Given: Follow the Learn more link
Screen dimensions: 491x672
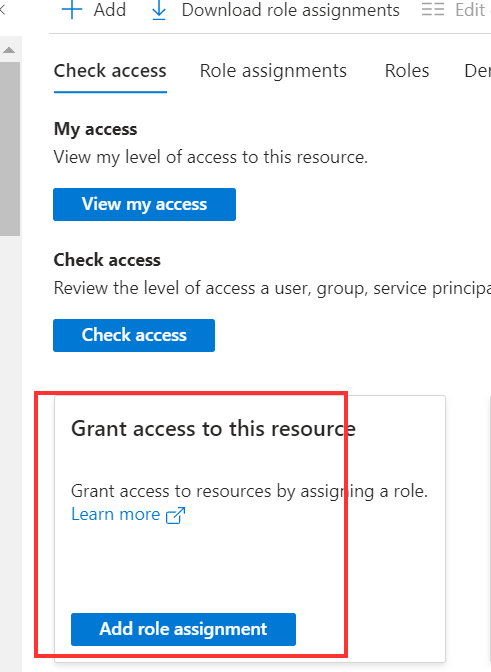Looking at the screenshot, I should pos(115,514).
